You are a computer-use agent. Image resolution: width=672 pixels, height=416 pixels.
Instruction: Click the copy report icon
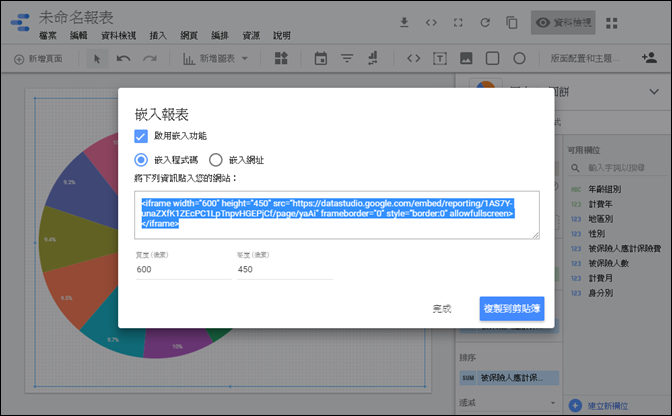[x=512, y=22]
